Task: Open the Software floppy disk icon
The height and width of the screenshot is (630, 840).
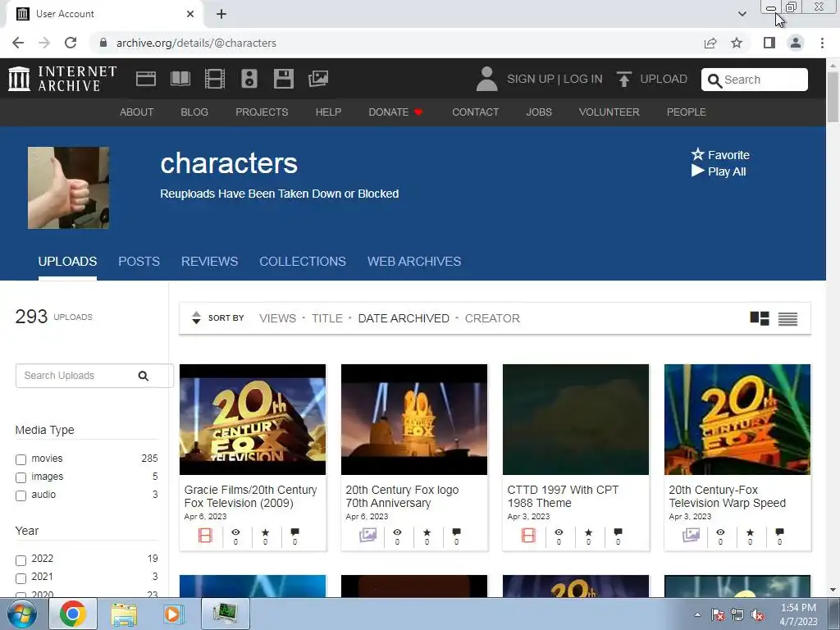Action: click(x=283, y=79)
